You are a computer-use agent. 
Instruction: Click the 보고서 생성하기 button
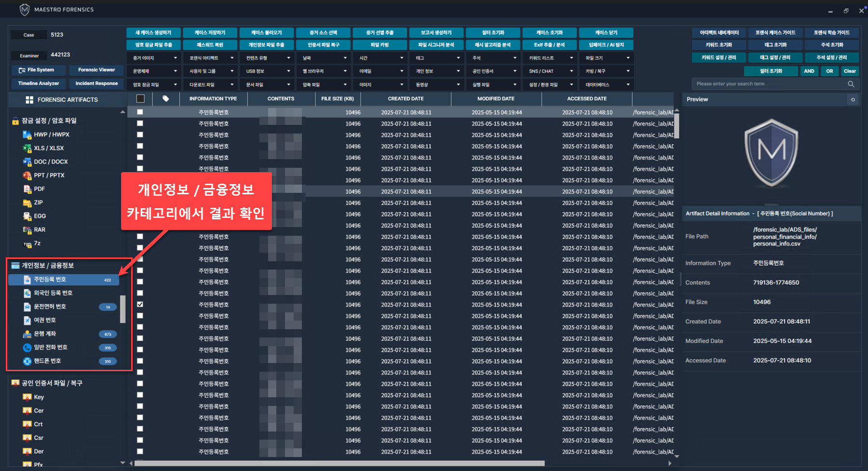coord(436,33)
